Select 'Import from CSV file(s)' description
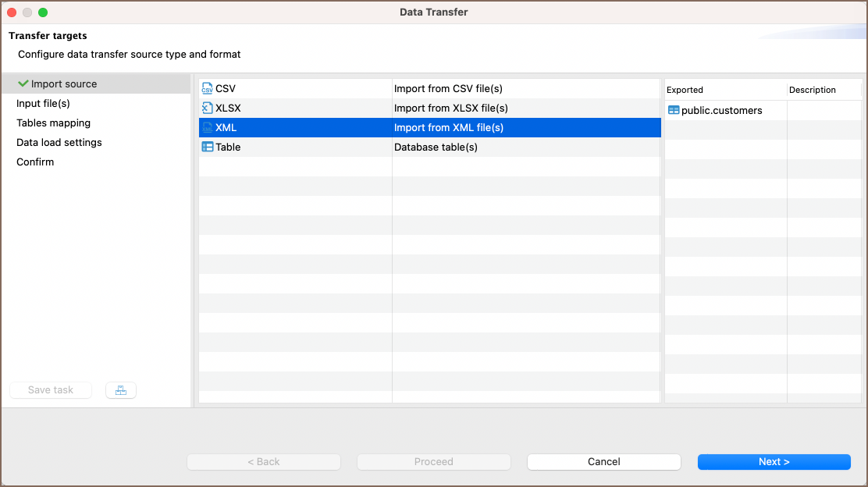 coord(448,89)
